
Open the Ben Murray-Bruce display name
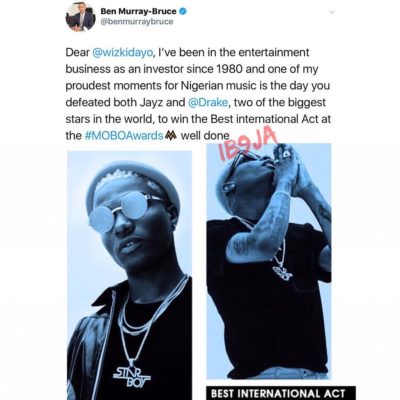click(x=138, y=11)
